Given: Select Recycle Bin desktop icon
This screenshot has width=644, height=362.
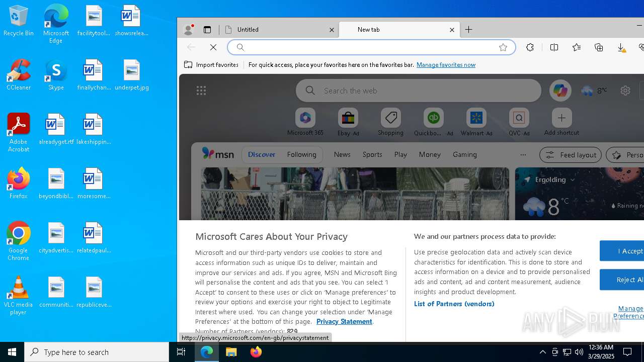Looking at the screenshot, I should pyautogui.click(x=19, y=21).
